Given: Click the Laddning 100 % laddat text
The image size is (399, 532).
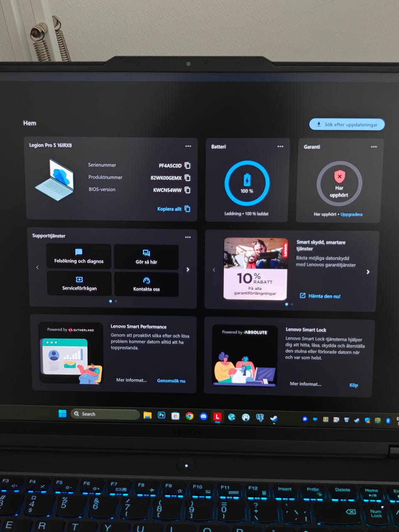Looking at the screenshot, I should pyautogui.click(x=246, y=214).
